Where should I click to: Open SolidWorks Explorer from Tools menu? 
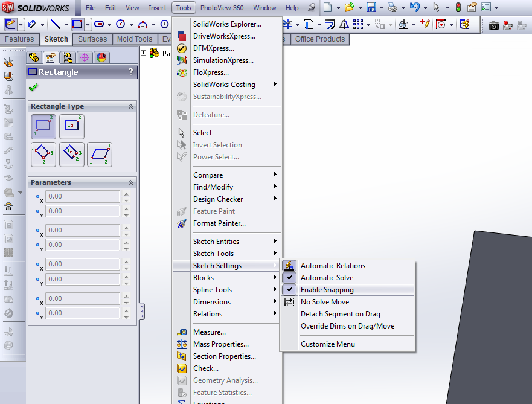coord(227,24)
